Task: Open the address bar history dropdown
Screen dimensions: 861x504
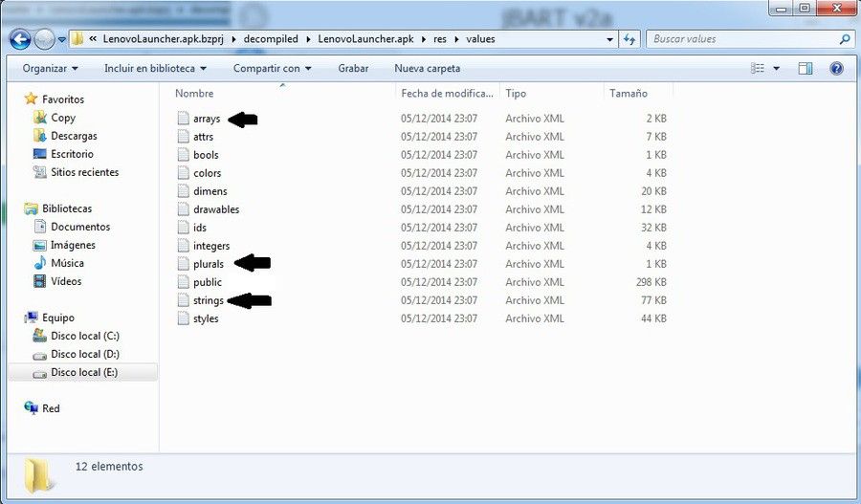Action: [609, 39]
